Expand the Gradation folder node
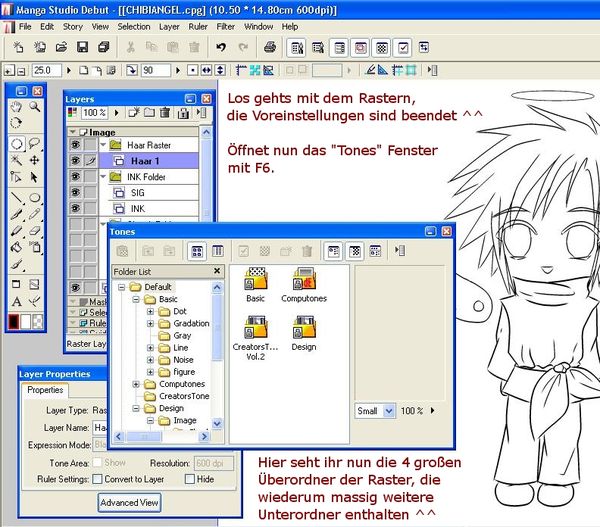 [x=150, y=324]
